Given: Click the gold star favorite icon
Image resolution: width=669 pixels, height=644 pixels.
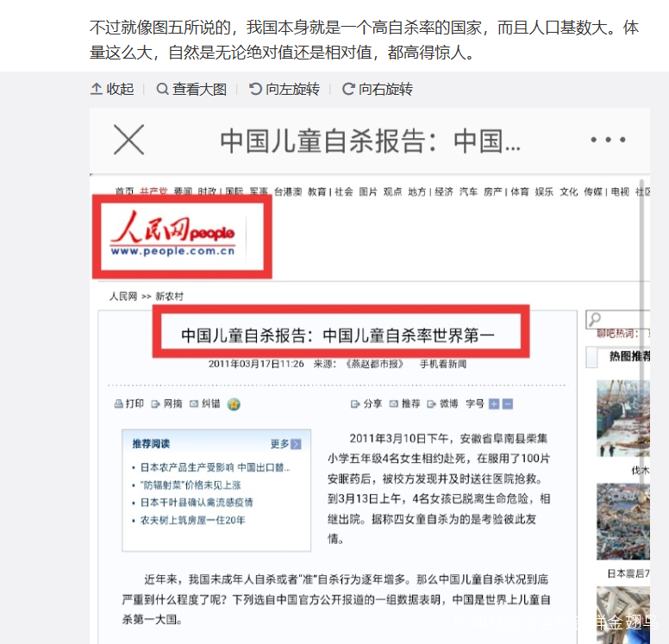Looking at the screenshot, I should pyautogui.click(x=234, y=404).
